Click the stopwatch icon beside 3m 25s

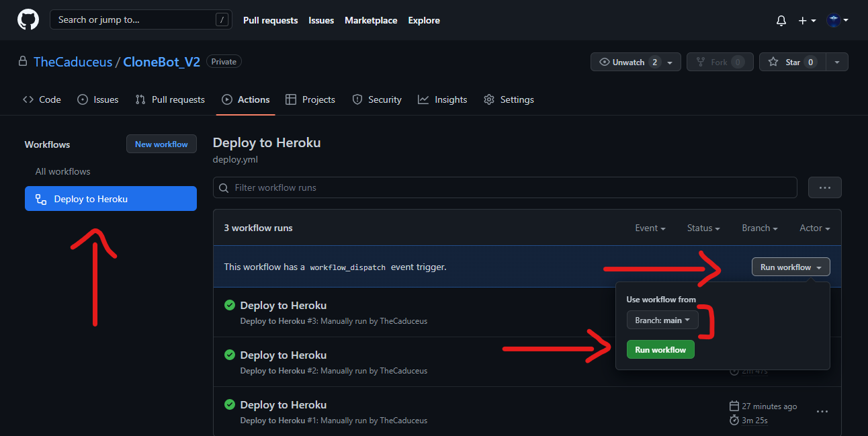click(x=734, y=421)
